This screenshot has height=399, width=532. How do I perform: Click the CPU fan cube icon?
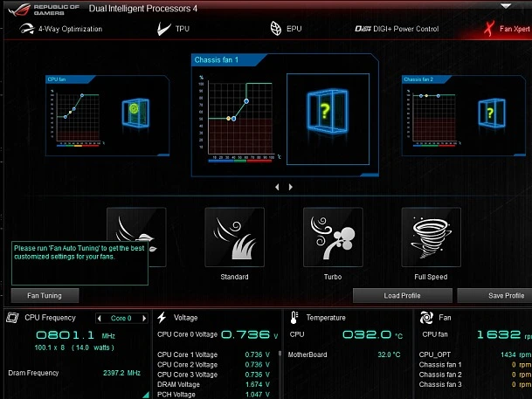[135, 113]
